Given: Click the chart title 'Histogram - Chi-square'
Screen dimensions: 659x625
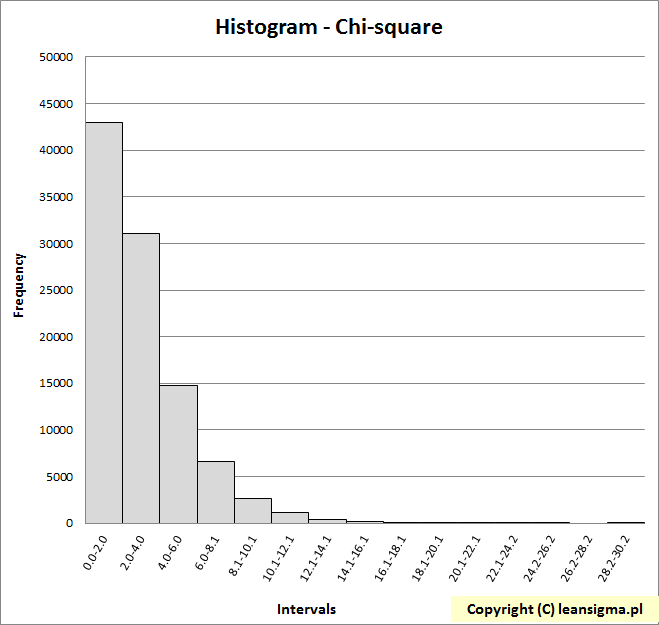Looking at the screenshot, I should tap(328, 27).
